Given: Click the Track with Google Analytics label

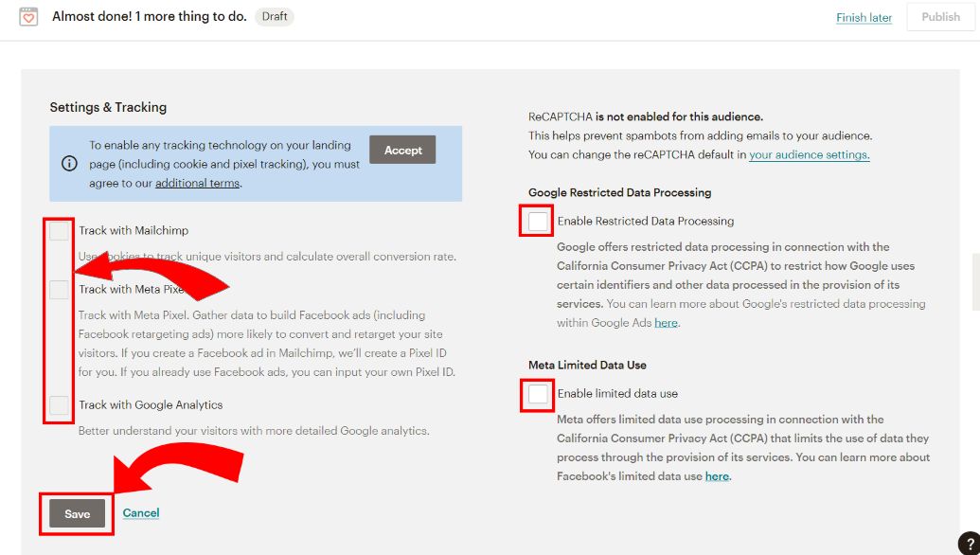Looking at the screenshot, I should click(151, 405).
